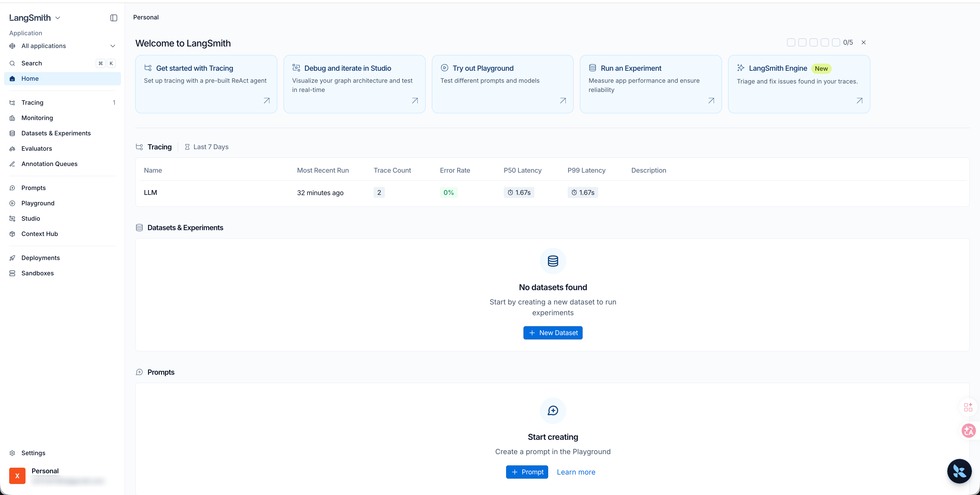This screenshot has width=980, height=495.
Task: Check the first onboarding progress checkbox
Action: [x=791, y=42]
